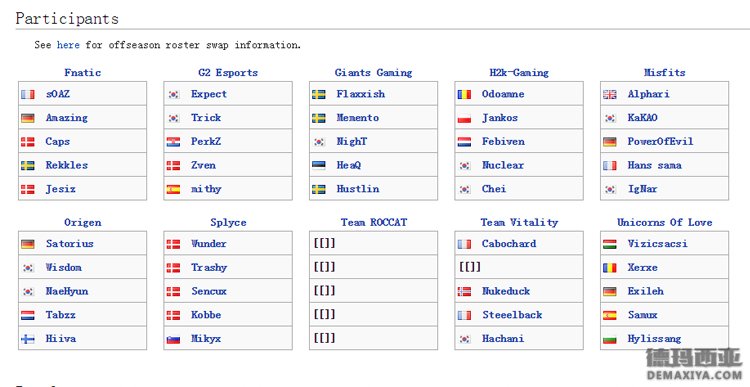Click the Norwegian flag beside Nukeduck
Viewport: 750px width, 387px height.
tap(464, 291)
